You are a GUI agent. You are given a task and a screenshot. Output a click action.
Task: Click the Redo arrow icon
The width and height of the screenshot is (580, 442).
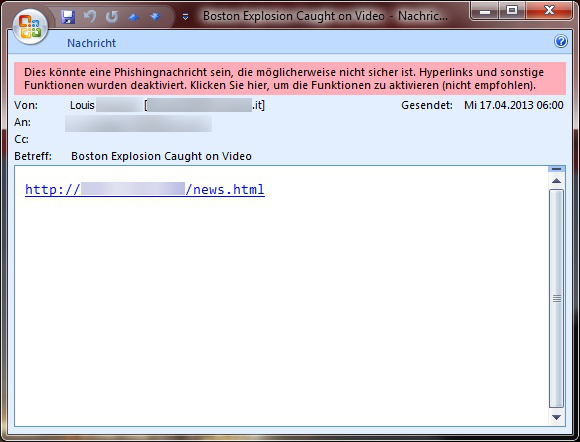coord(112,17)
